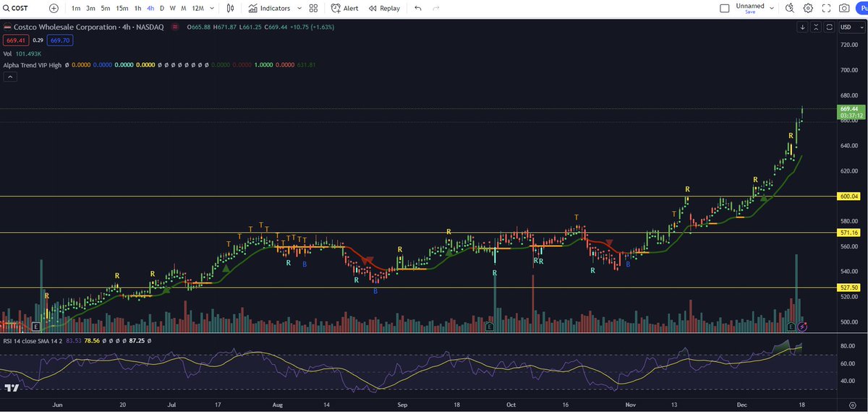This screenshot has height=414, width=868.
Task: Enter fullscreen mode
Action: click(x=826, y=8)
